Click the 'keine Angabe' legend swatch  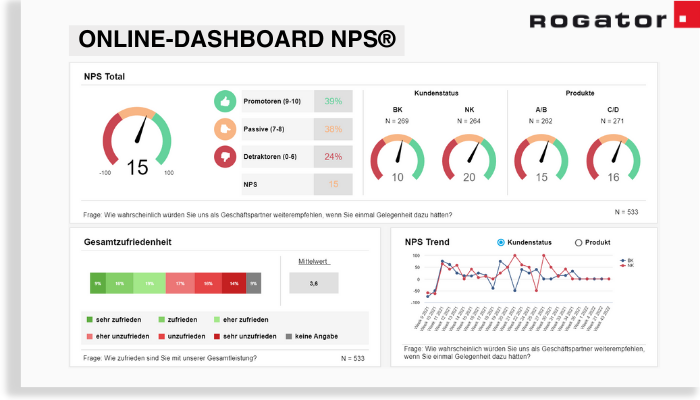(289, 336)
